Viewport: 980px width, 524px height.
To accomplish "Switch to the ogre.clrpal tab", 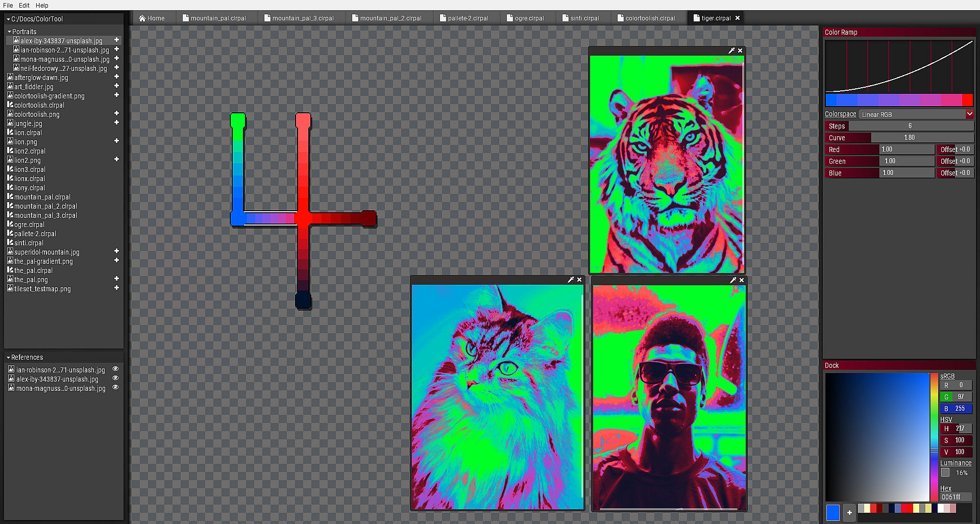I will 529,18.
